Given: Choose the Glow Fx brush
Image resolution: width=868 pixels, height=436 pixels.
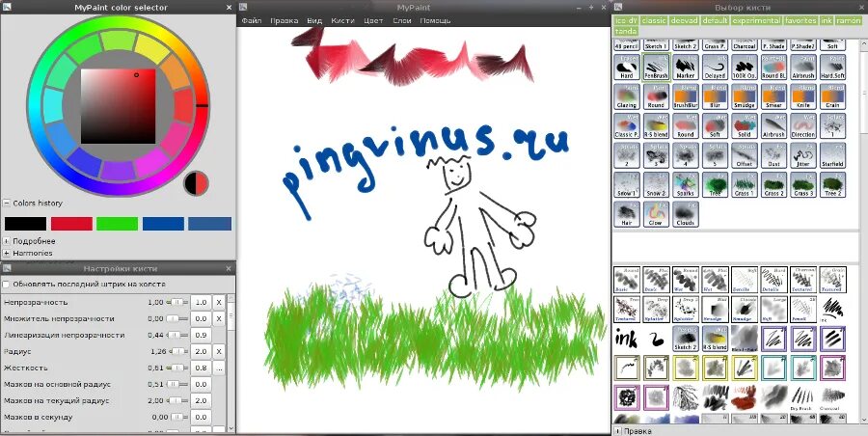Looking at the screenshot, I should (656, 214).
